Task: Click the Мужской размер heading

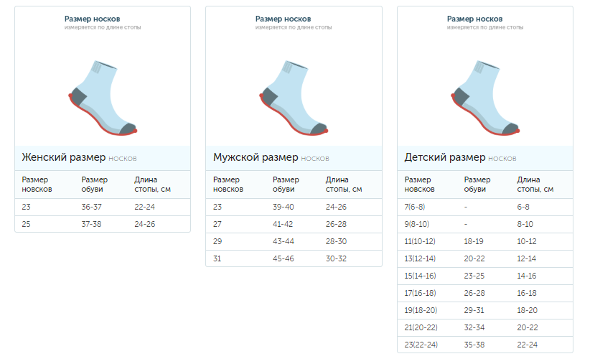Action: [256, 157]
